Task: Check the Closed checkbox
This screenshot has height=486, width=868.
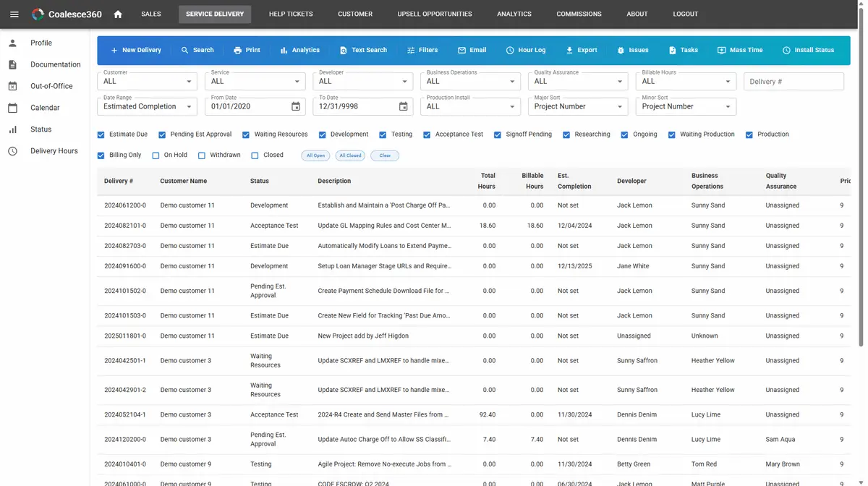Action: click(x=255, y=155)
